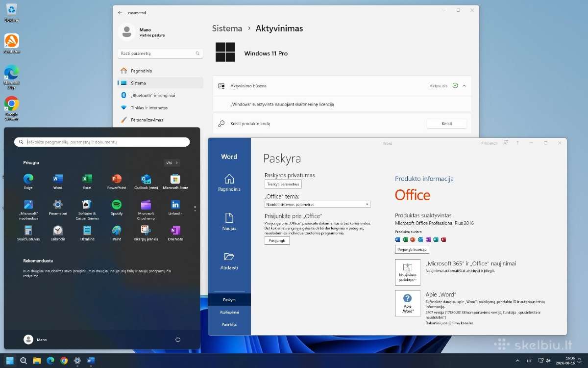Click Keisti to change product key
588x368 pixels.
coord(447,124)
